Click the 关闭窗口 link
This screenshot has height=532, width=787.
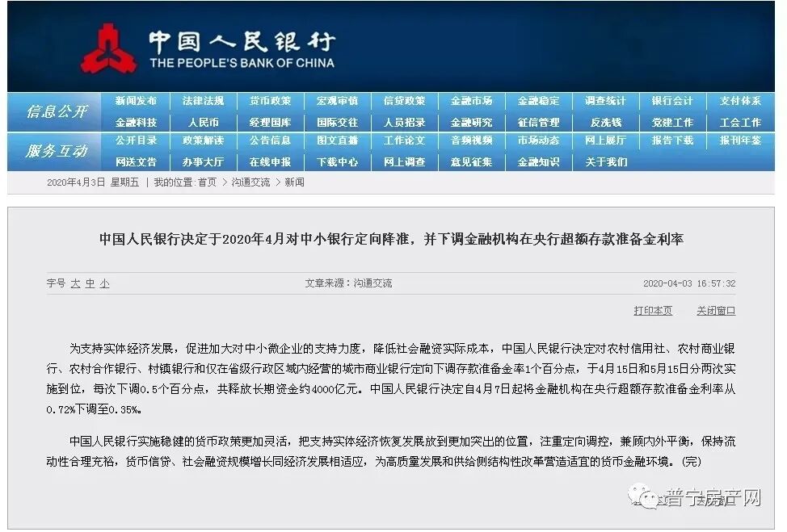click(716, 311)
